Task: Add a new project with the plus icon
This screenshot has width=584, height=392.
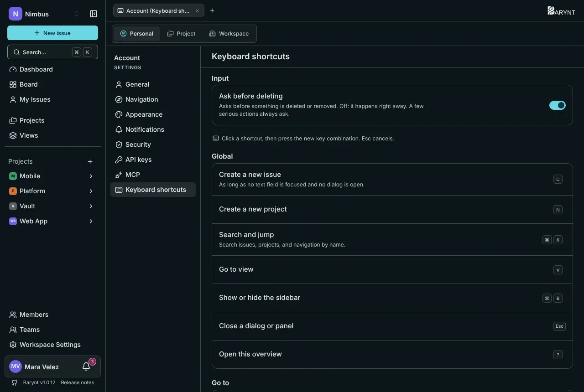Action: 90,161
